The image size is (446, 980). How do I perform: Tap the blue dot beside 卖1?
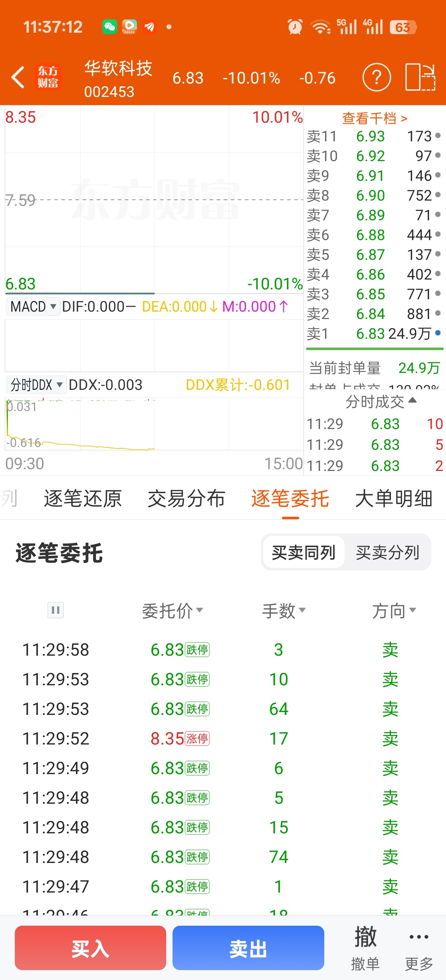click(438, 333)
